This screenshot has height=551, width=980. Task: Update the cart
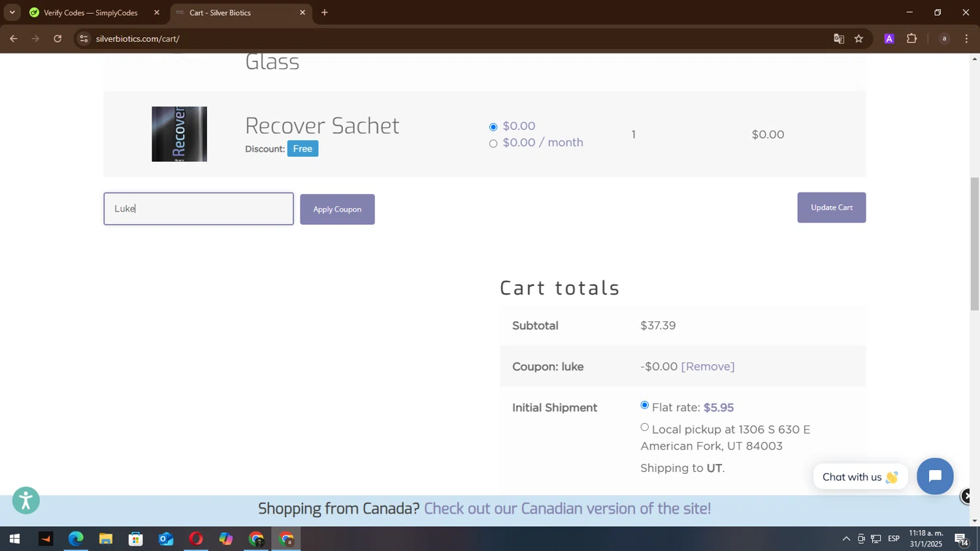[x=832, y=208]
